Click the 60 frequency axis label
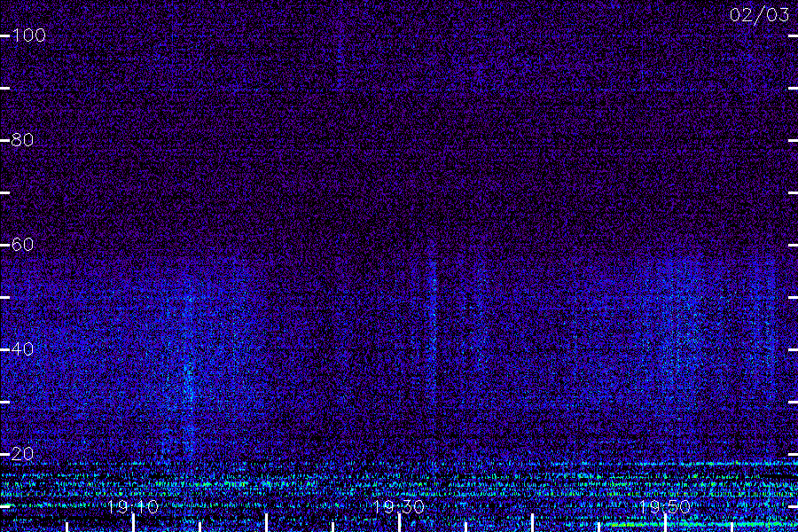The height and width of the screenshot is (532, 798). (x=22, y=245)
